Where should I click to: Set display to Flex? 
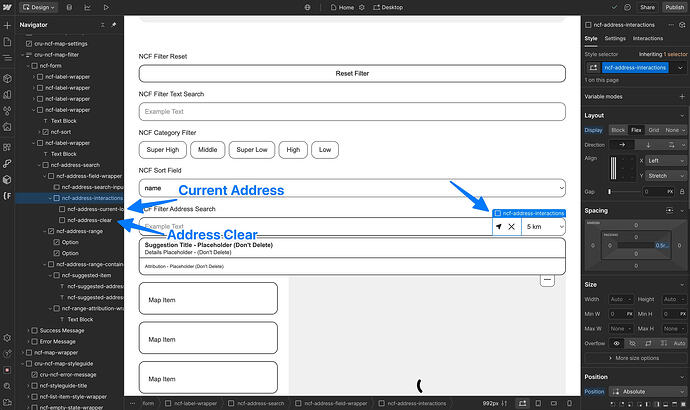pos(636,130)
